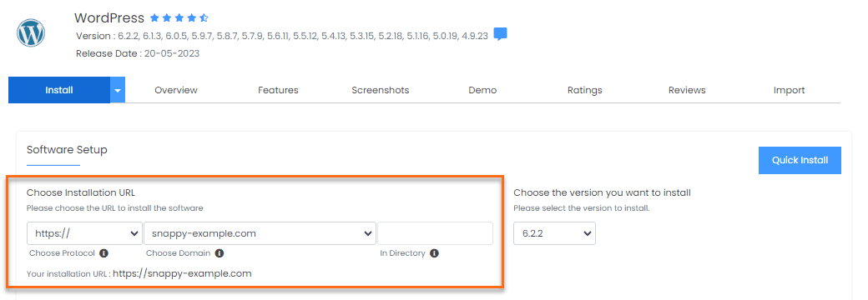The image size is (868, 300).
Task: Click the installation URL https://snappy-example.com text
Action: [182, 273]
